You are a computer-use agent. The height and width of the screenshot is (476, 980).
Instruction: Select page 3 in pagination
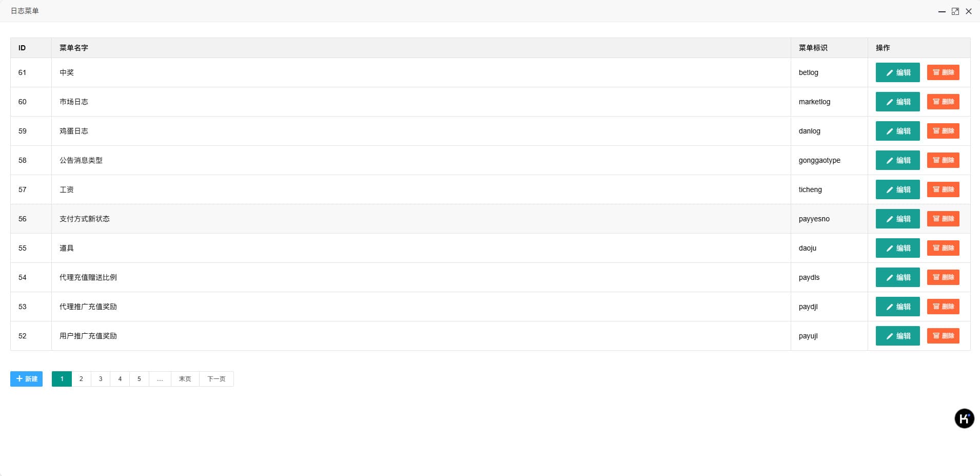tap(101, 379)
